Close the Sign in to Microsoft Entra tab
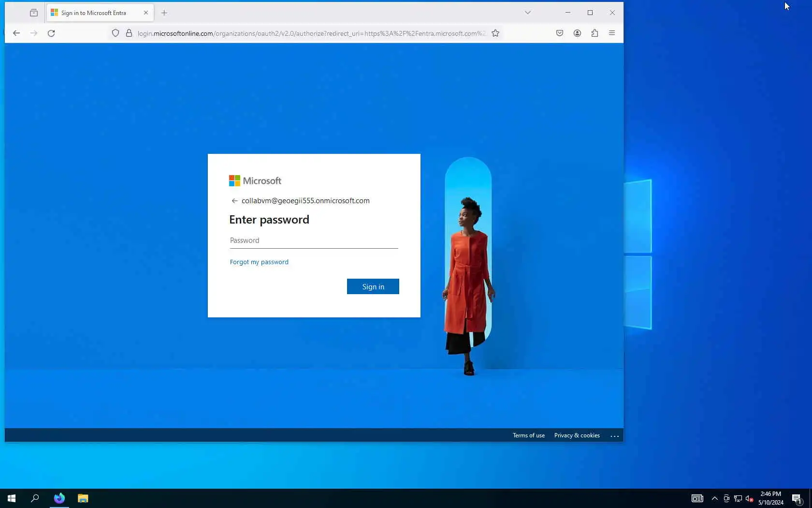This screenshot has height=508, width=812. point(146,13)
